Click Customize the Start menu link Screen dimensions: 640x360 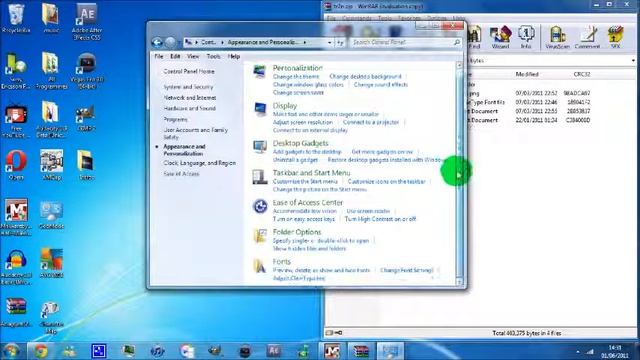pos(305,181)
